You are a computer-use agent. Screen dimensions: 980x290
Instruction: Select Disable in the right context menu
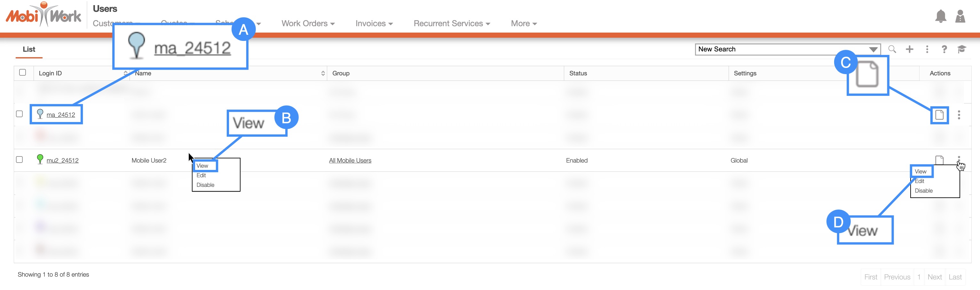coord(923,191)
